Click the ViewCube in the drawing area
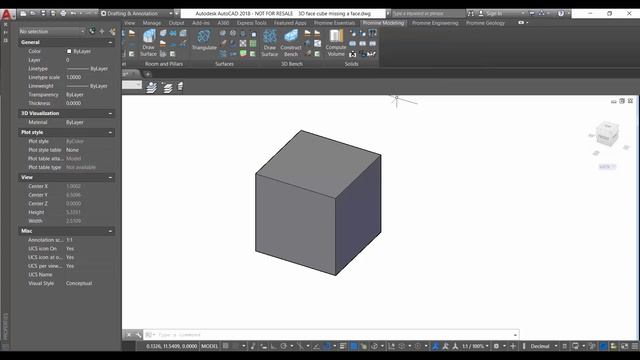 coord(607,133)
